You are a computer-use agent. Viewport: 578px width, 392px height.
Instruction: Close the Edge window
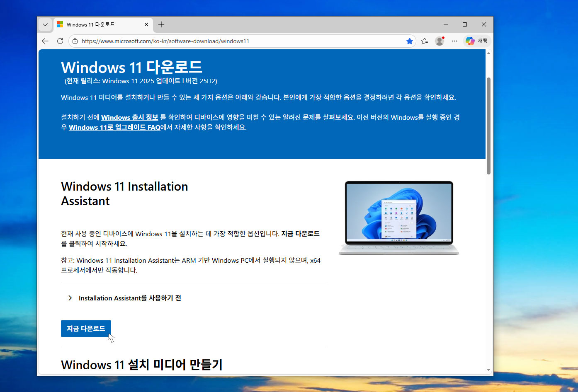[484, 24]
